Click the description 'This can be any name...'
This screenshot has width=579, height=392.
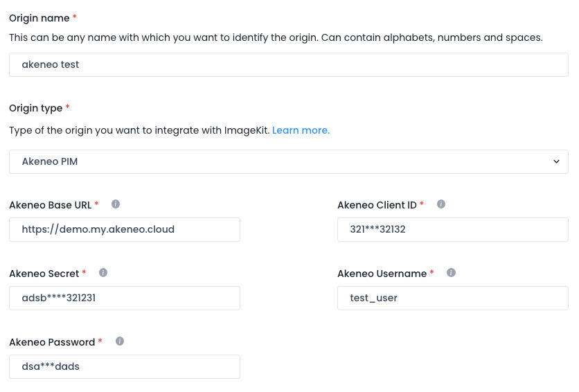[276, 37]
